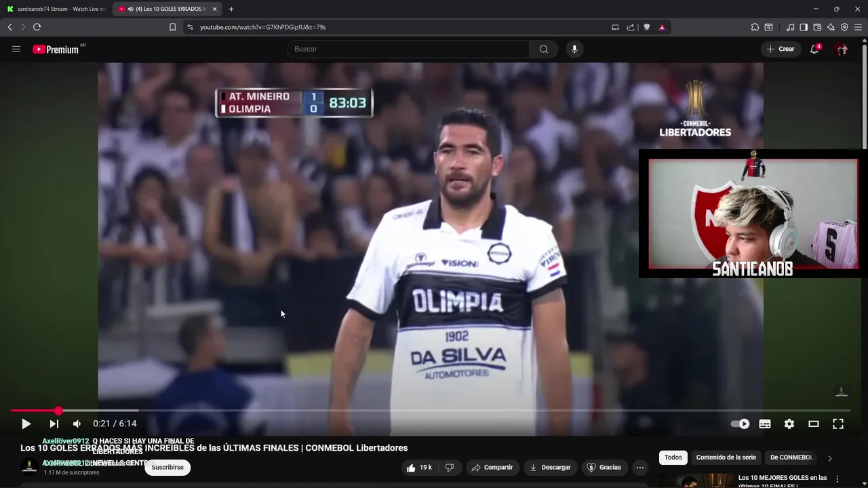Image resolution: width=868 pixels, height=488 pixels.
Task: Reload the current page
Action: pos(37,27)
